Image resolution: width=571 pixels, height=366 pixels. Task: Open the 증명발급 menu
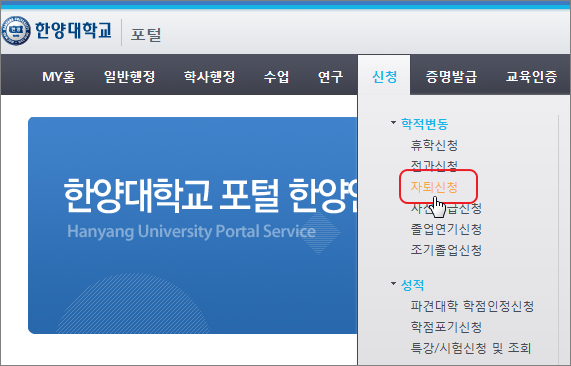point(451,76)
